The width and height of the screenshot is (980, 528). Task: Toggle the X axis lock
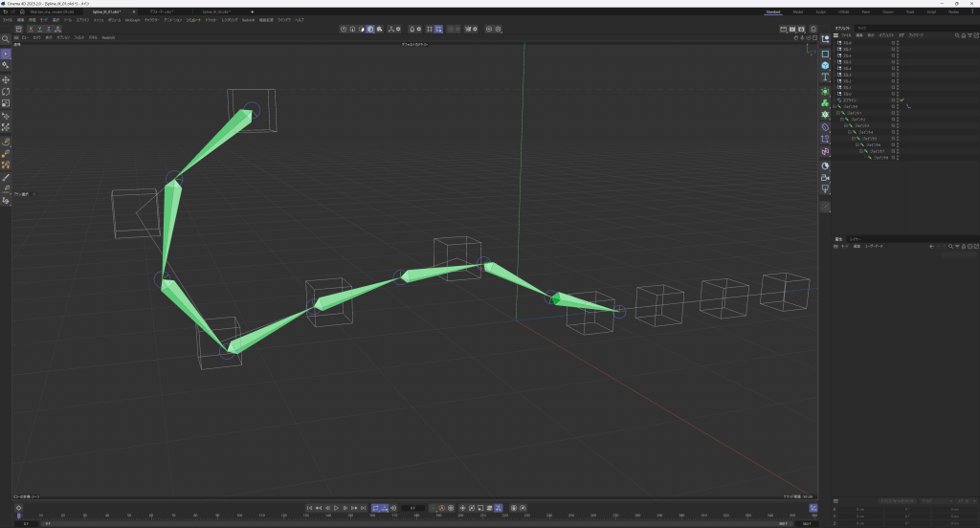click(x=31, y=29)
